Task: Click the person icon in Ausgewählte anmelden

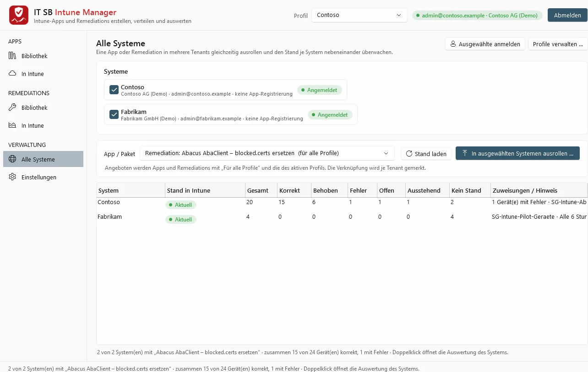Action: point(453,44)
